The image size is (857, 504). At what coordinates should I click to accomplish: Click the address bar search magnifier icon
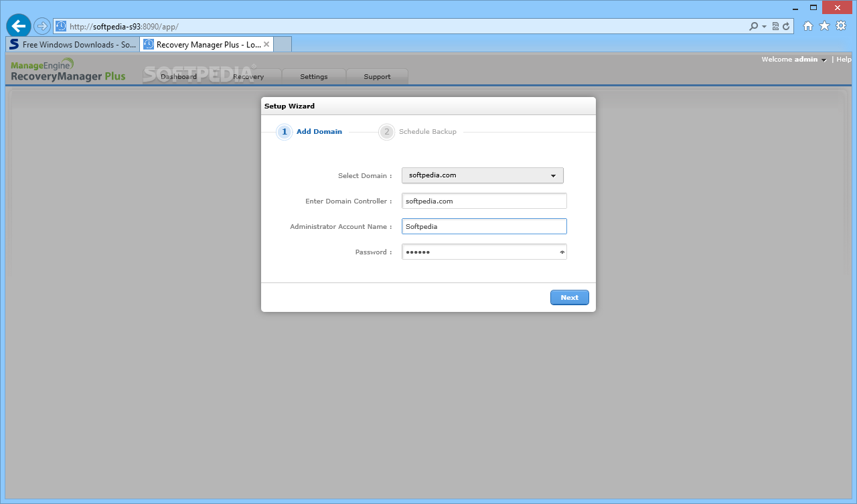point(755,26)
